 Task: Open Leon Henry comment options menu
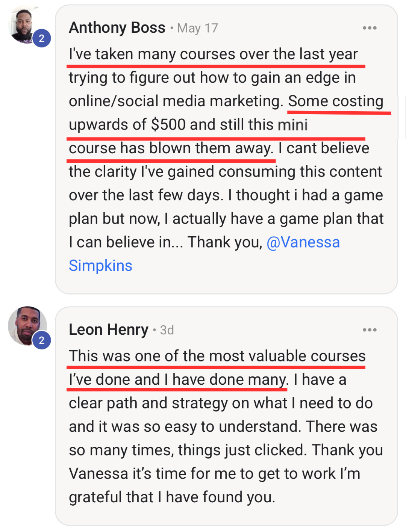click(370, 330)
